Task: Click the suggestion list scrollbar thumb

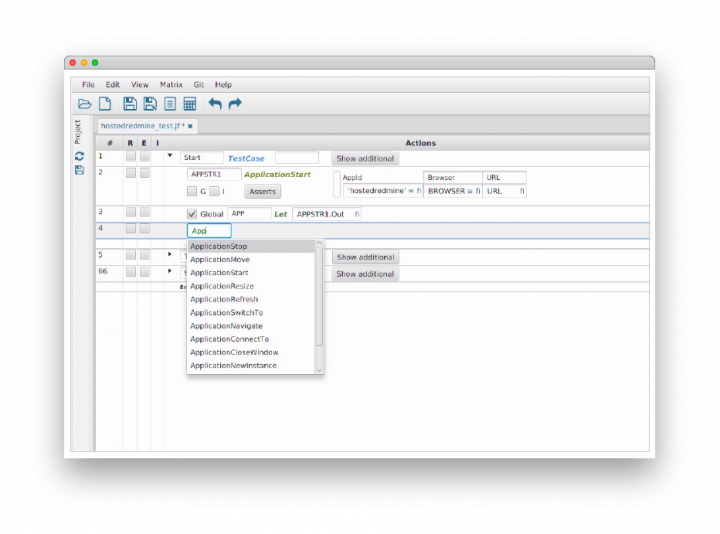Action: pos(320,297)
